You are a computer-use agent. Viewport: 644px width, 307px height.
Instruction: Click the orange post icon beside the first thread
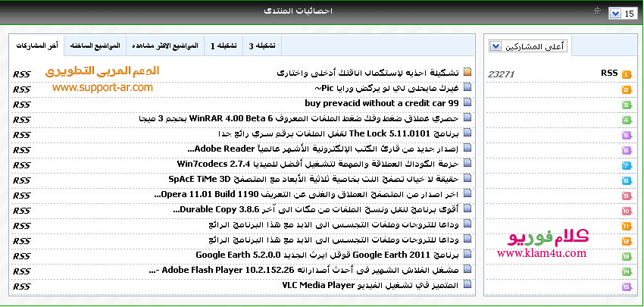(x=467, y=73)
